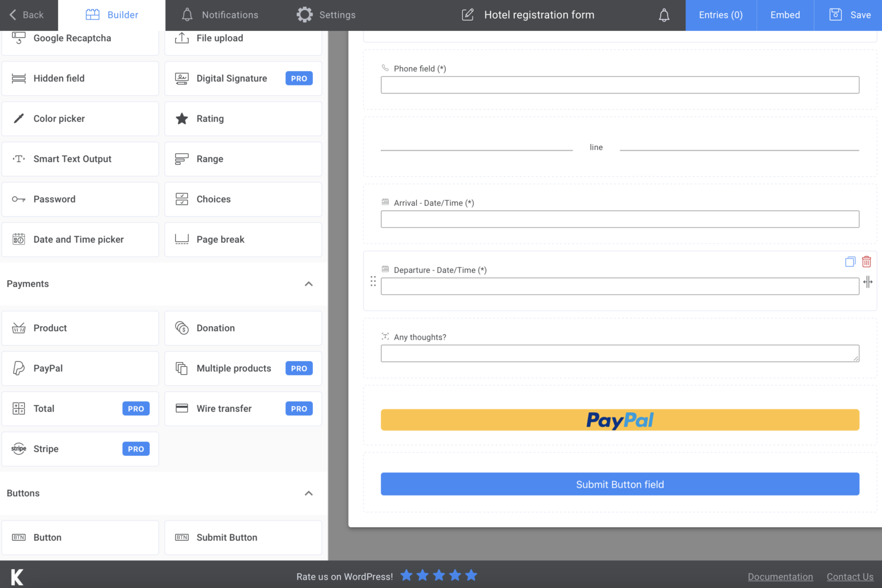This screenshot has height=588, width=882.
Task: Open the notifications bell in top bar
Action: [x=664, y=15]
